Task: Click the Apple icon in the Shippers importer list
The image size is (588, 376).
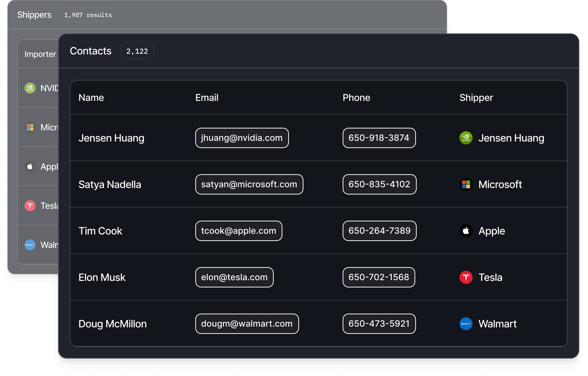Action: pyautogui.click(x=30, y=166)
